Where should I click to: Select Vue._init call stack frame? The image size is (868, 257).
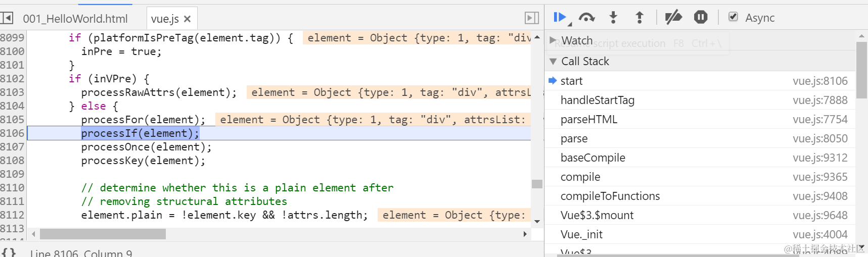(x=700, y=234)
